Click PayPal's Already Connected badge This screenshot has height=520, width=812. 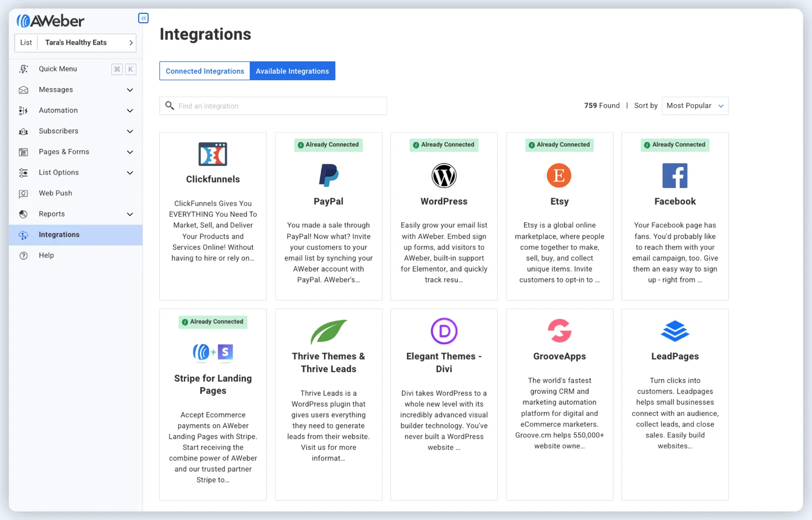[x=328, y=145]
